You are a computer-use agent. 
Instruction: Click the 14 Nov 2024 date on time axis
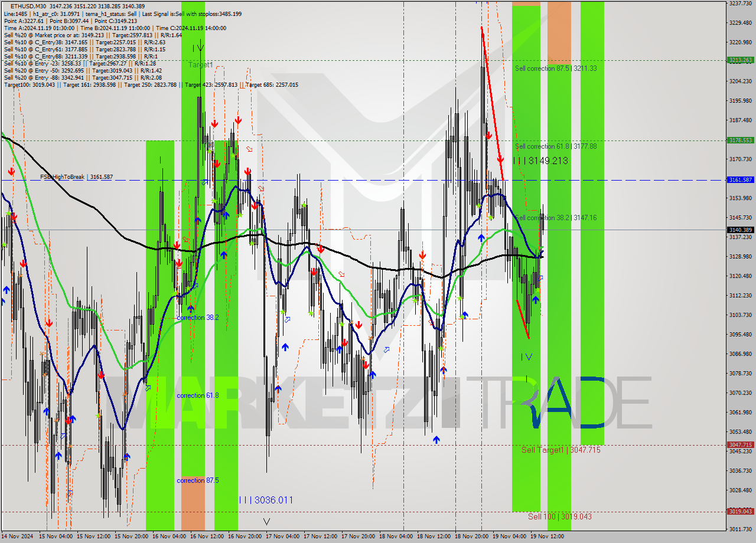[x=18, y=537]
